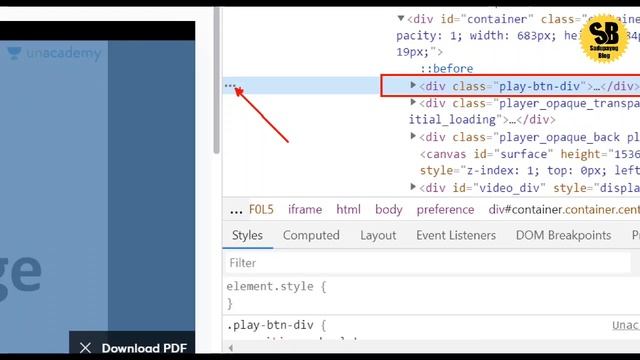This screenshot has width=640, height=360.
Task: Select html in the breadcrumb trail
Action: click(348, 209)
